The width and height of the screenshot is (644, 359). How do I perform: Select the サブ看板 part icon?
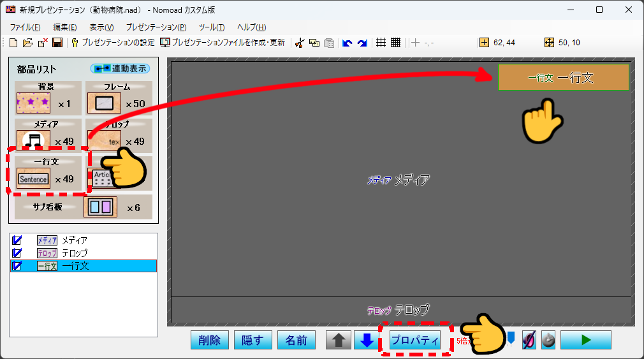pyautogui.click(x=101, y=207)
